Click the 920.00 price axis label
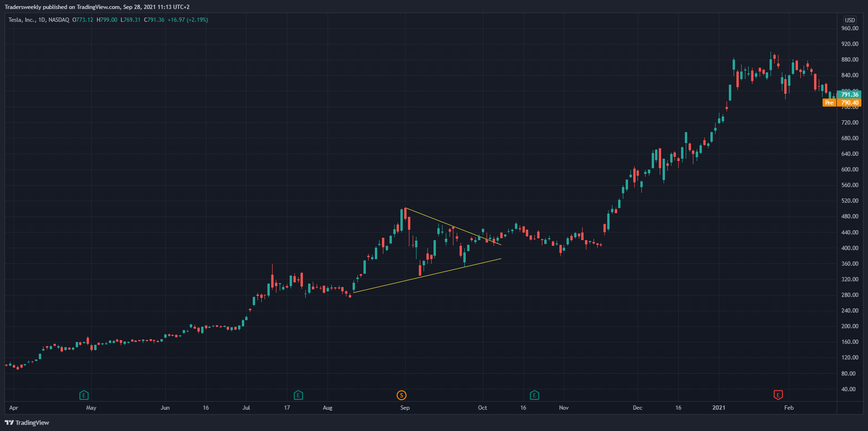 [x=850, y=44]
